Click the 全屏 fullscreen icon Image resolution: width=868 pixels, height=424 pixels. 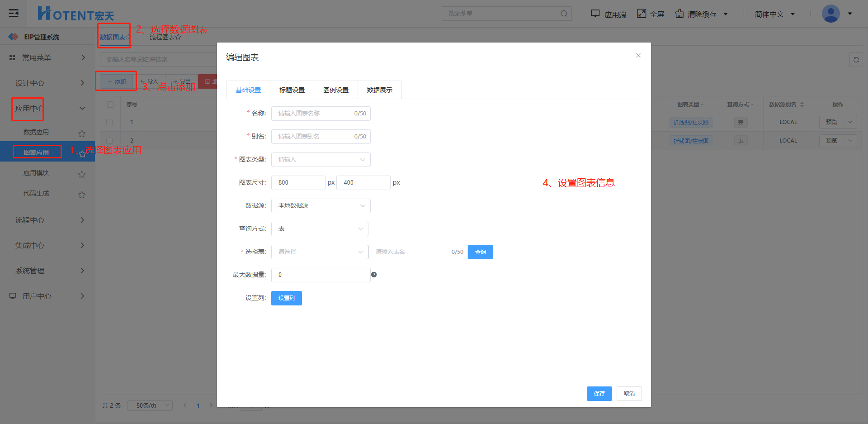[642, 14]
